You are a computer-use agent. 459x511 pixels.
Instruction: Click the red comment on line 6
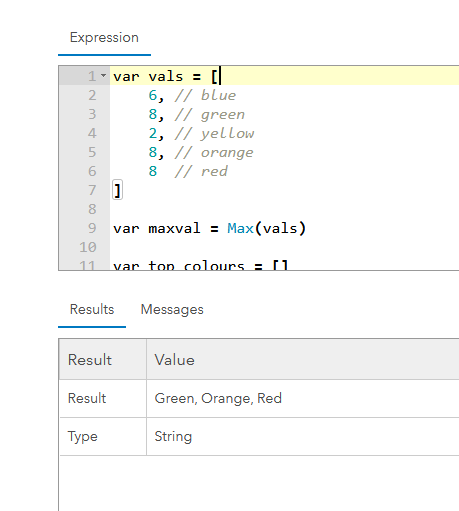tap(201, 171)
